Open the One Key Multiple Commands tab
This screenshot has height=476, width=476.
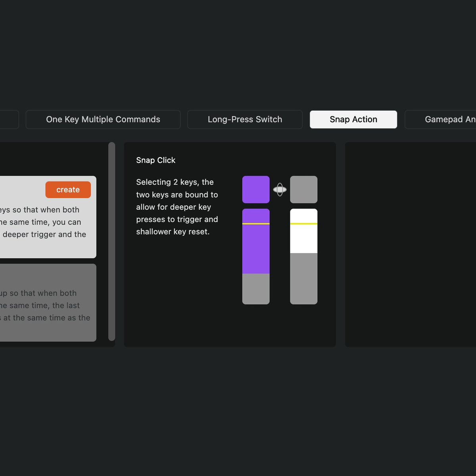(103, 119)
